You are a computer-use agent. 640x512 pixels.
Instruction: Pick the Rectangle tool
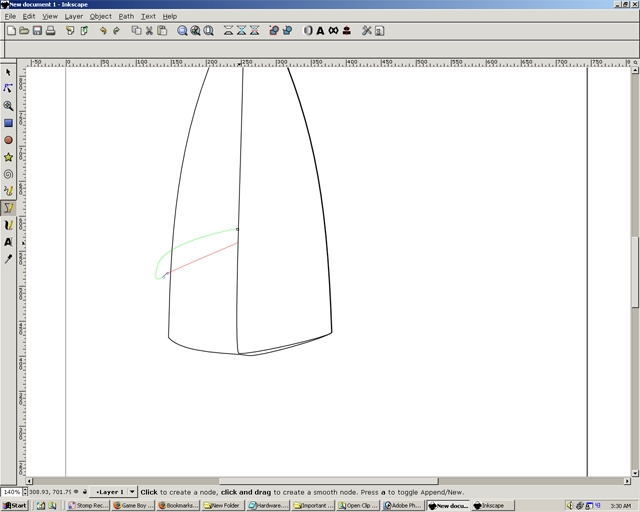pyautogui.click(x=8, y=123)
